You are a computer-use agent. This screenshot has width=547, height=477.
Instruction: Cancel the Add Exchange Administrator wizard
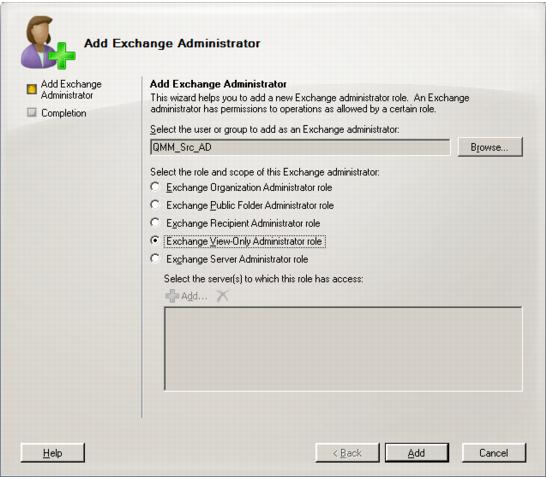[494, 453]
